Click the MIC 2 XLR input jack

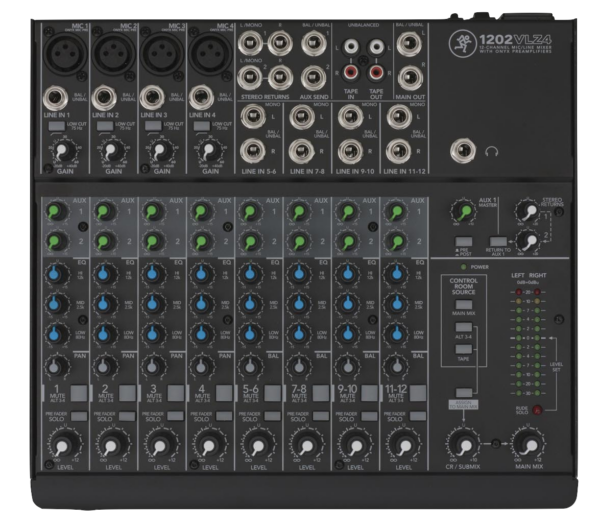[113, 53]
